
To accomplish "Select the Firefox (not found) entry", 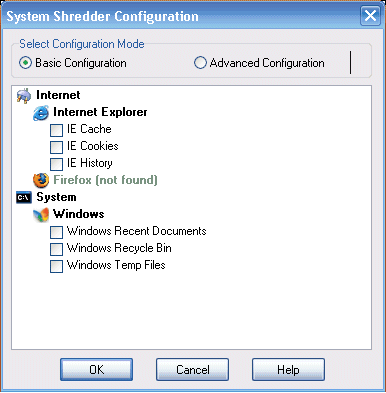I will [105, 180].
